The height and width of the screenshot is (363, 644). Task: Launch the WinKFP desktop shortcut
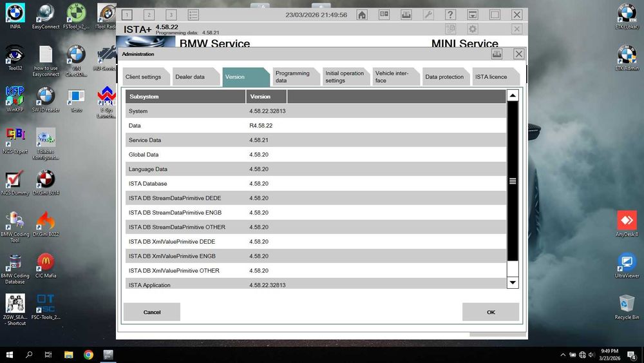[15, 99]
